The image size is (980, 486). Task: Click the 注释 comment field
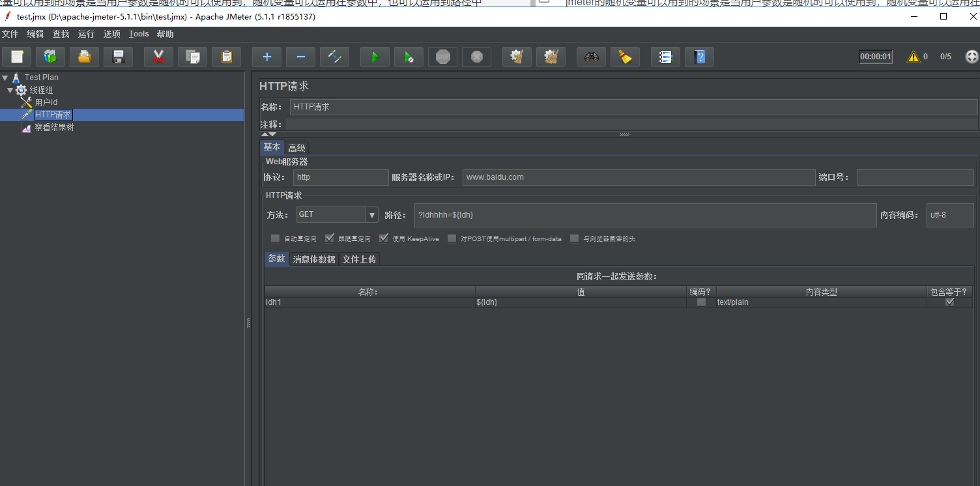(x=631, y=124)
